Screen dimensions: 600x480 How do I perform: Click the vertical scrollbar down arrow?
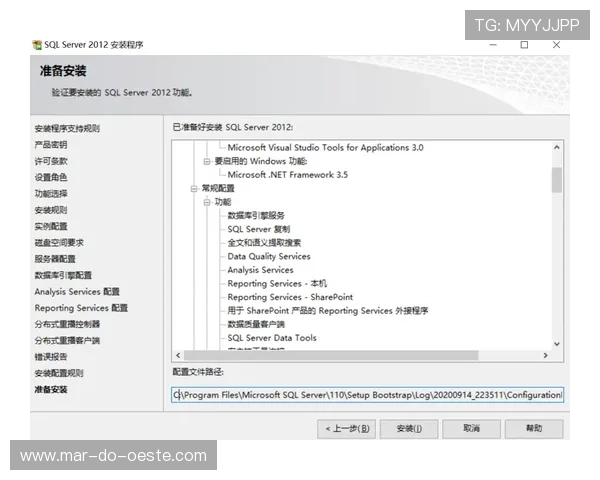[557, 344]
